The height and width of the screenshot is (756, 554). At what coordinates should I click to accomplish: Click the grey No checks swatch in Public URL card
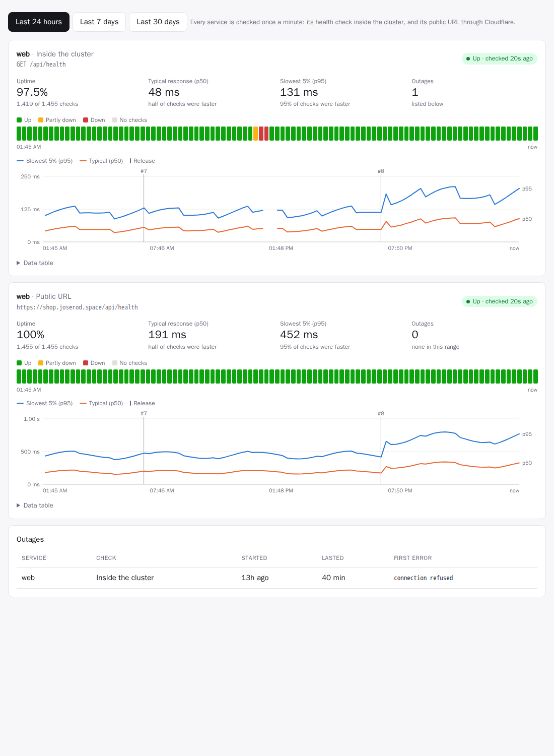[115, 363]
